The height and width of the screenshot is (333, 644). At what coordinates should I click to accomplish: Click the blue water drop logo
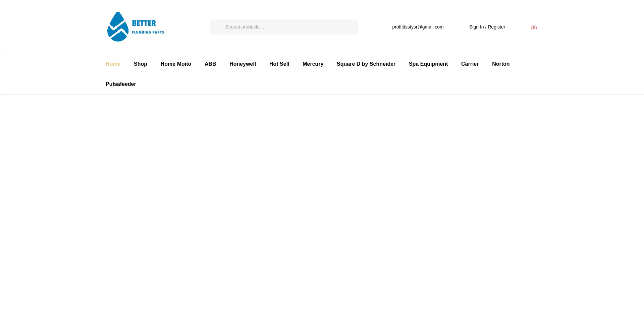(x=118, y=27)
